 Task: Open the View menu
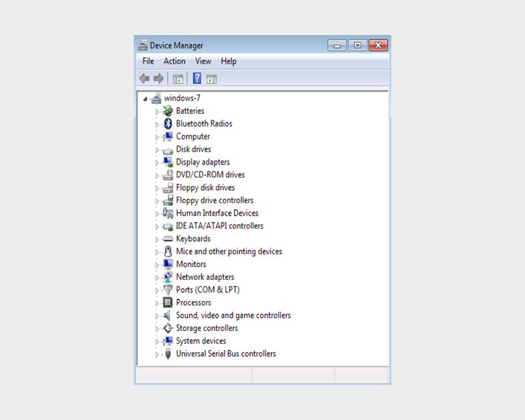coord(203,62)
